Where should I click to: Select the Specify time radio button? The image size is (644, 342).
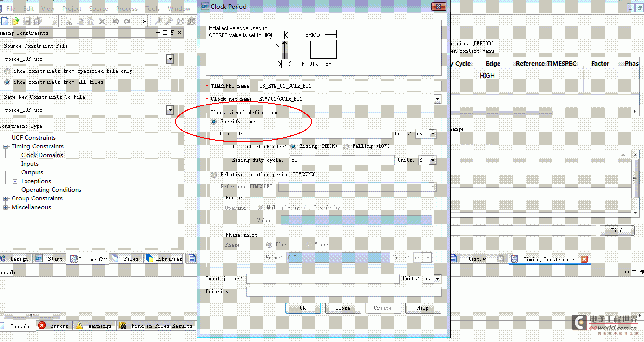point(214,122)
